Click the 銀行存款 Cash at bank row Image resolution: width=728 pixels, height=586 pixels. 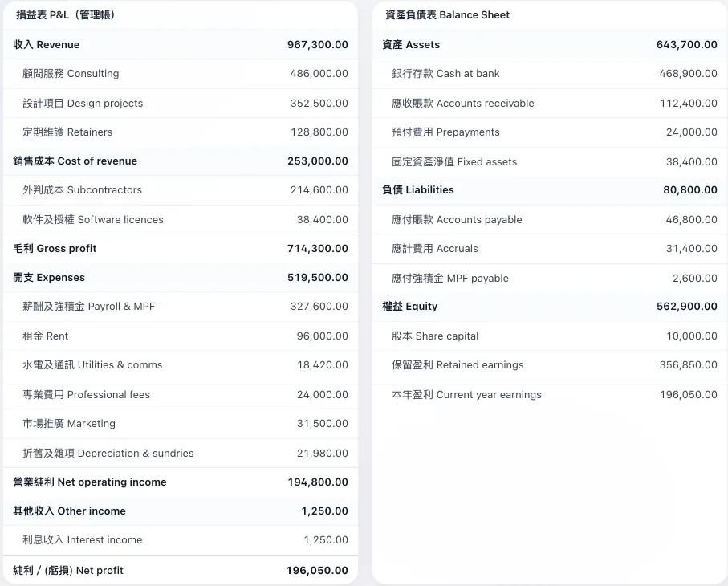tap(550, 74)
